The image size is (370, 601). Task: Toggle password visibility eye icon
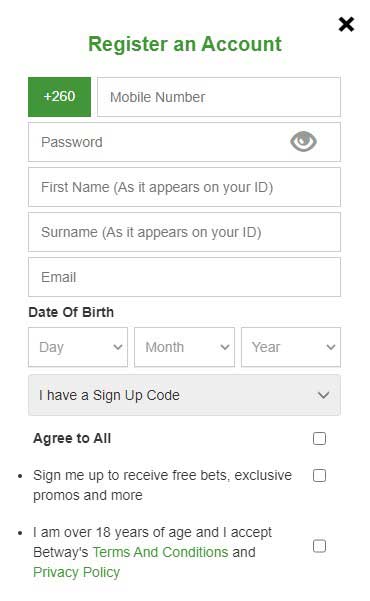[x=303, y=141]
